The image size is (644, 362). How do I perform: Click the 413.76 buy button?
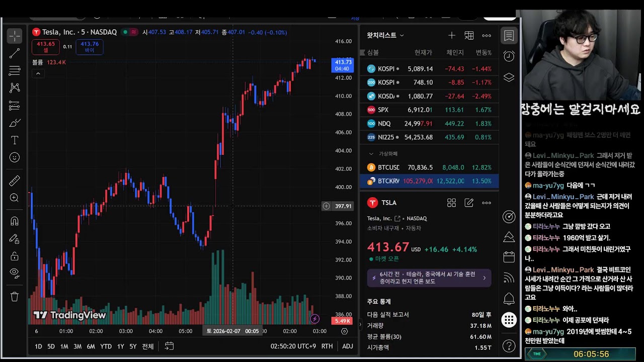pos(90,47)
